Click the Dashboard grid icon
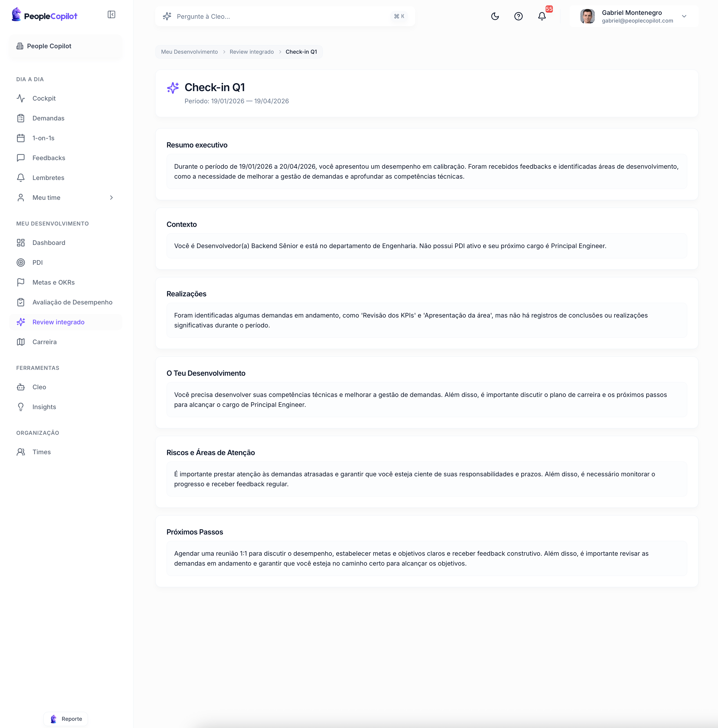This screenshot has height=728, width=718. [x=21, y=243]
